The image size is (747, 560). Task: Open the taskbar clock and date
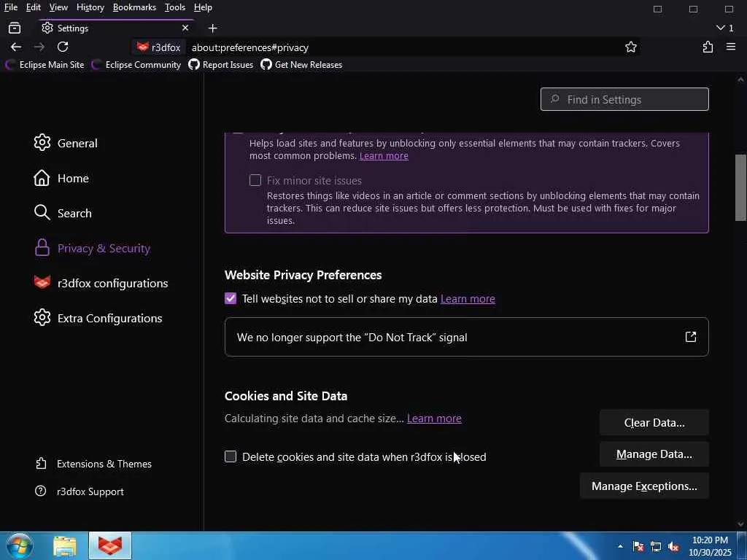(710, 546)
